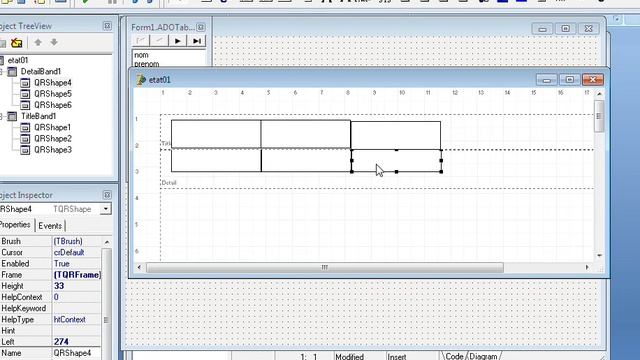The height and width of the screenshot is (360, 640).
Task: Click the delete icon in Object TreeView toolbar
Action: coord(17,42)
